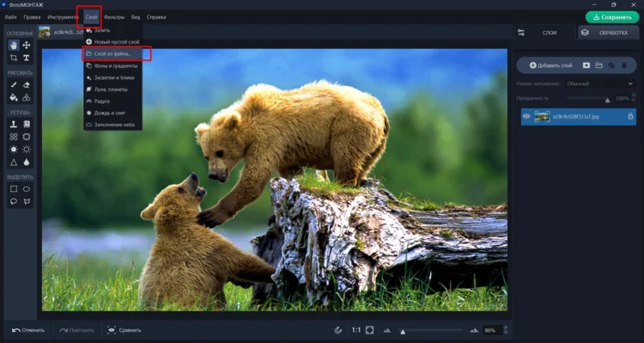Select the Dodge (filled sun) tool

(x=14, y=150)
